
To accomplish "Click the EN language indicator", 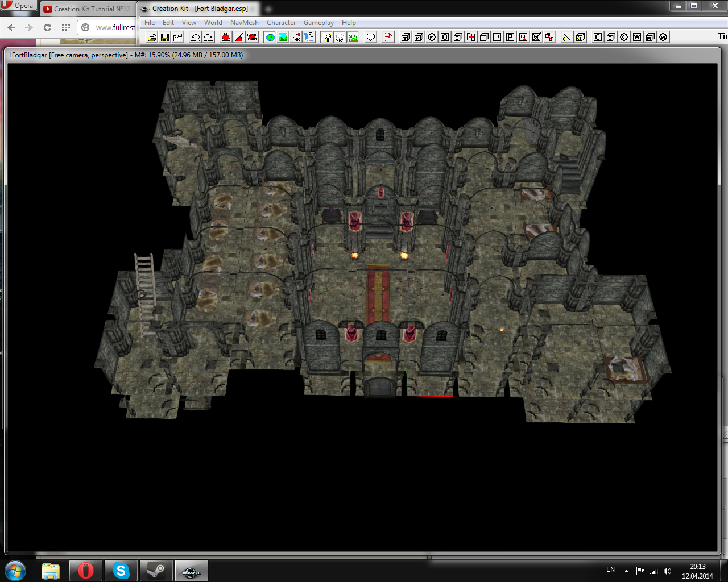I will click(610, 569).
